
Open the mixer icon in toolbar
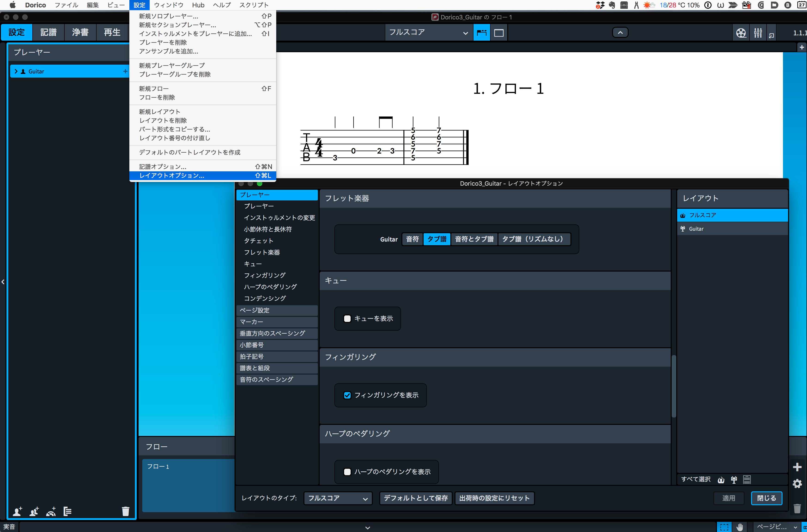pos(758,33)
